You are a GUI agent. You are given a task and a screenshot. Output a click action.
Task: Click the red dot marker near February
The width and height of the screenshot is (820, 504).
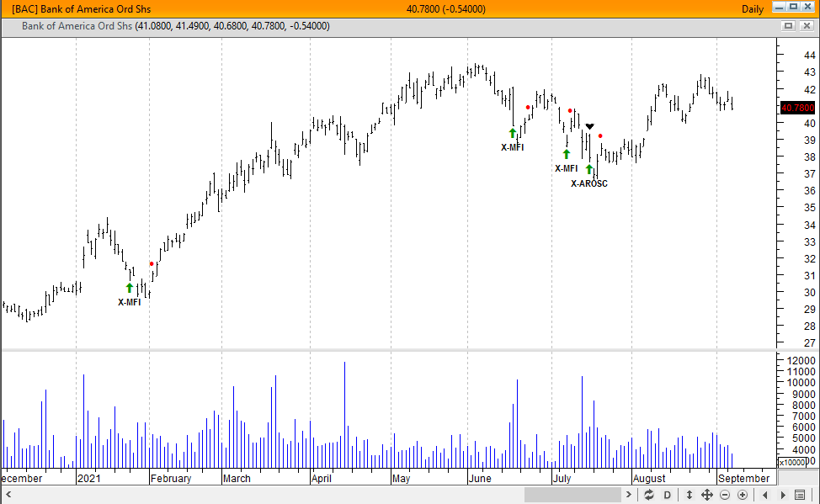click(152, 264)
